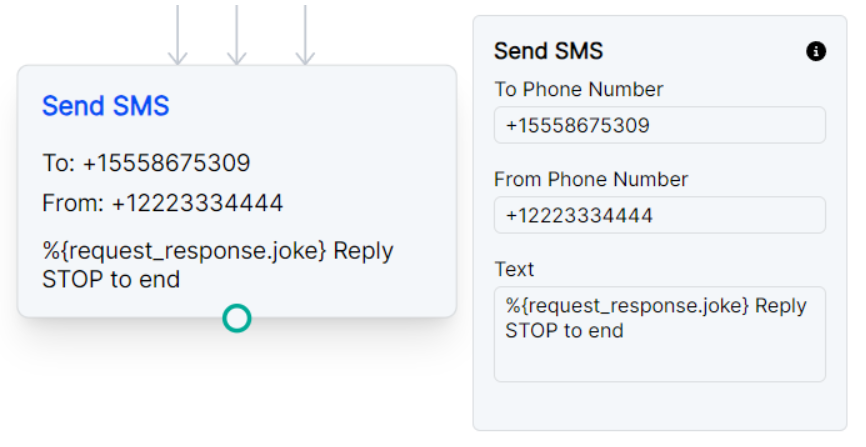Image resolution: width=866 pixels, height=447 pixels.
Task: Click the teal output connector circle
Action: 236,318
